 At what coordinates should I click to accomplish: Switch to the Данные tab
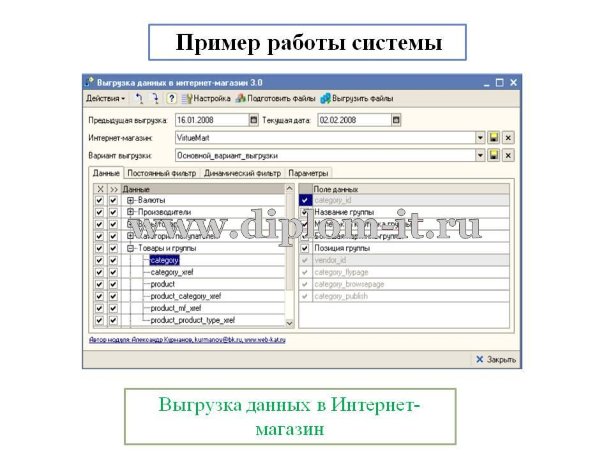tap(106, 173)
